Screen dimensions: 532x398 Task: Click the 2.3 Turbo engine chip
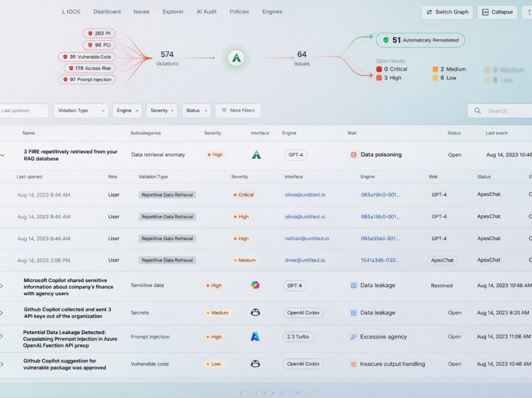[298, 337]
